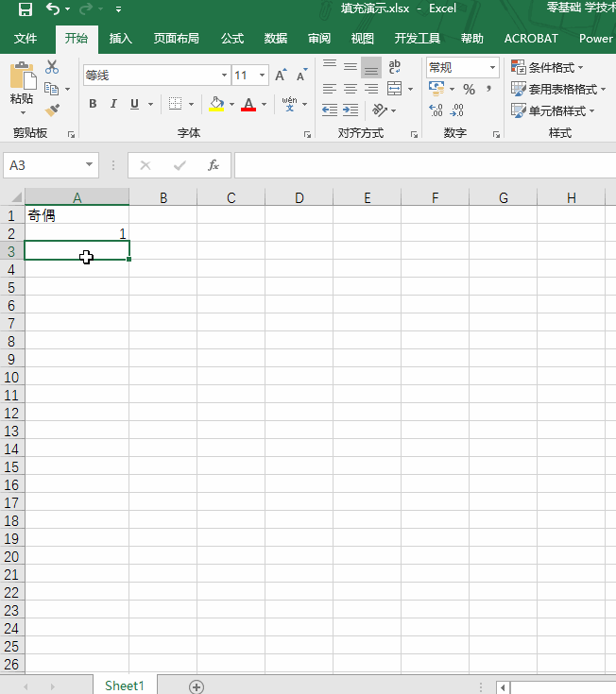Click the Decrease Decimal icon
Screen dimensions: 616x694
click(456, 110)
